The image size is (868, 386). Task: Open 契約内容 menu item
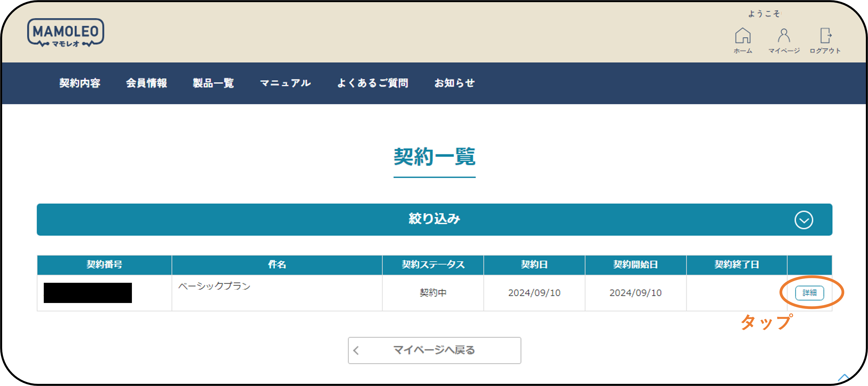[x=80, y=83]
